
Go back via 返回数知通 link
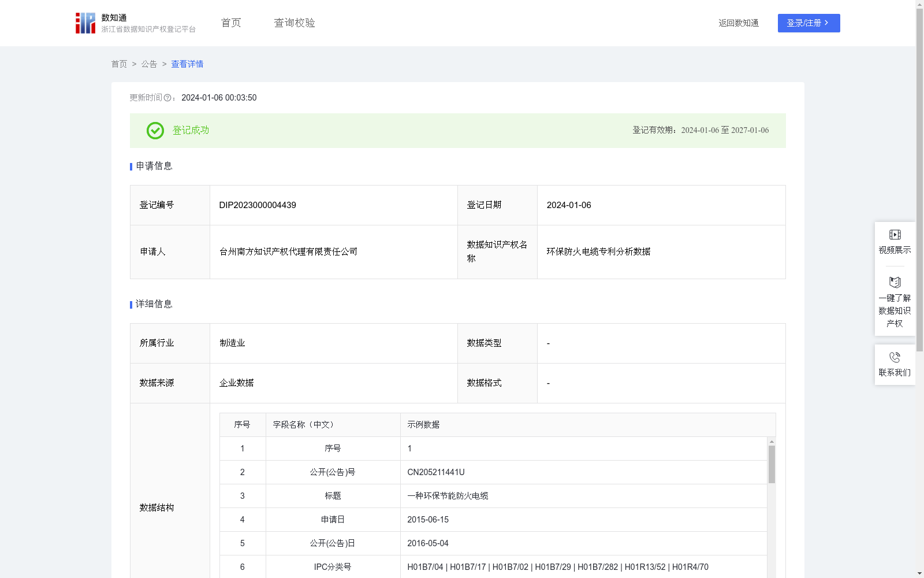coord(739,23)
